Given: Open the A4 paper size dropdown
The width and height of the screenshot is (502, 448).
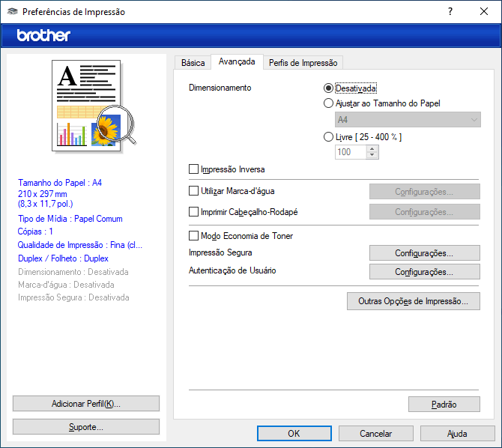Looking at the screenshot, I should 408,120.
